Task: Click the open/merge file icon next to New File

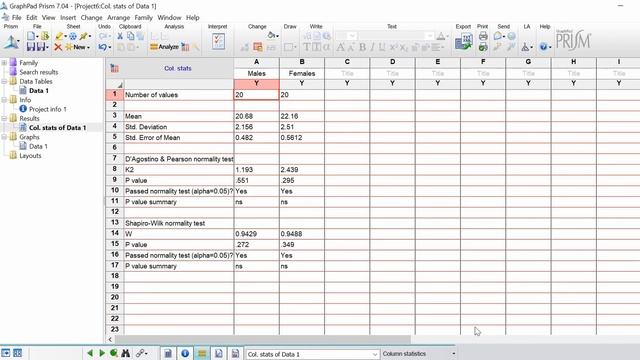Action: (44, 36)
